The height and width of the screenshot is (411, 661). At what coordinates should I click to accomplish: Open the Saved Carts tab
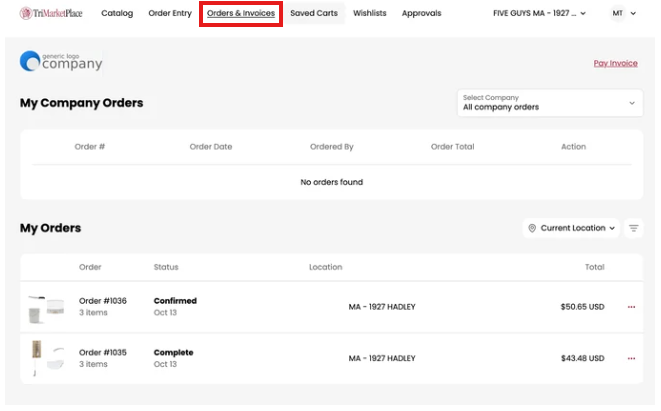tap(314, 14)
